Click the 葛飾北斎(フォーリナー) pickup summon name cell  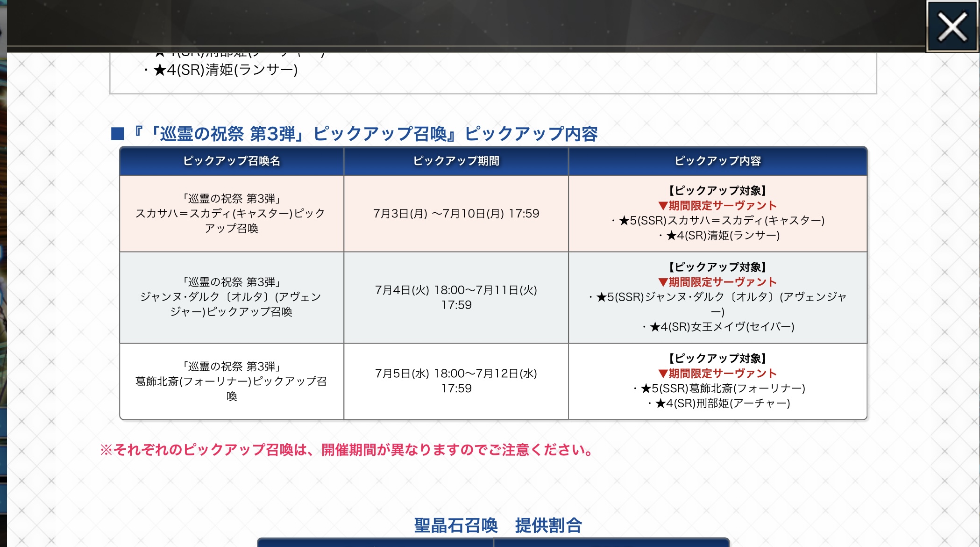pyautogui.click(x=232, y=381)
